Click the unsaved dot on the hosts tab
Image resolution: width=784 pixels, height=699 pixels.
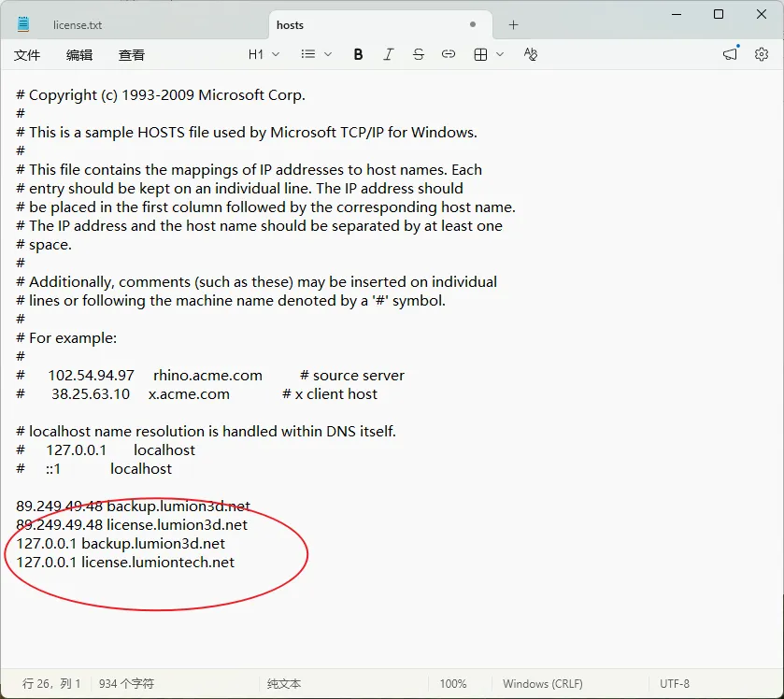(473, 24)
